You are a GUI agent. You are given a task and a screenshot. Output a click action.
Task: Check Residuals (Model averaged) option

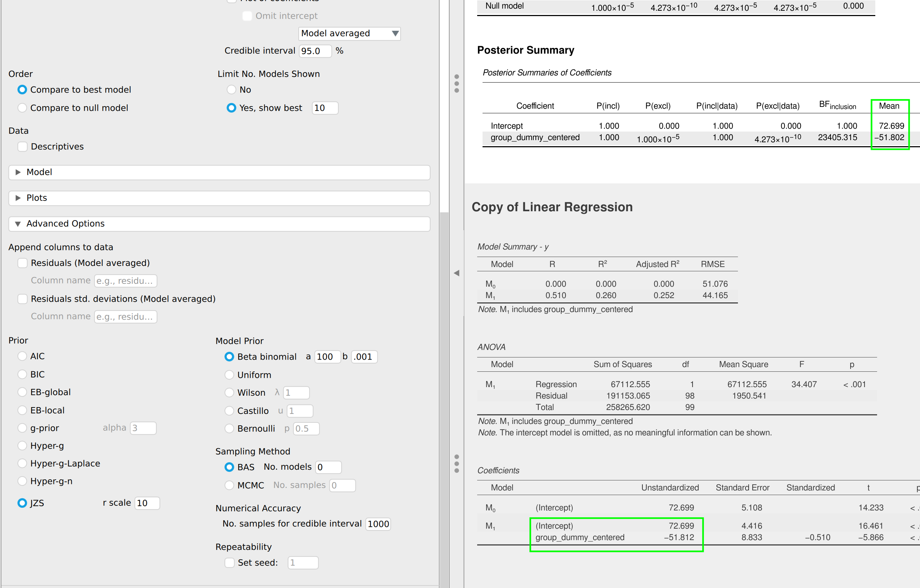pyautogui.click(x=23, y=263)
